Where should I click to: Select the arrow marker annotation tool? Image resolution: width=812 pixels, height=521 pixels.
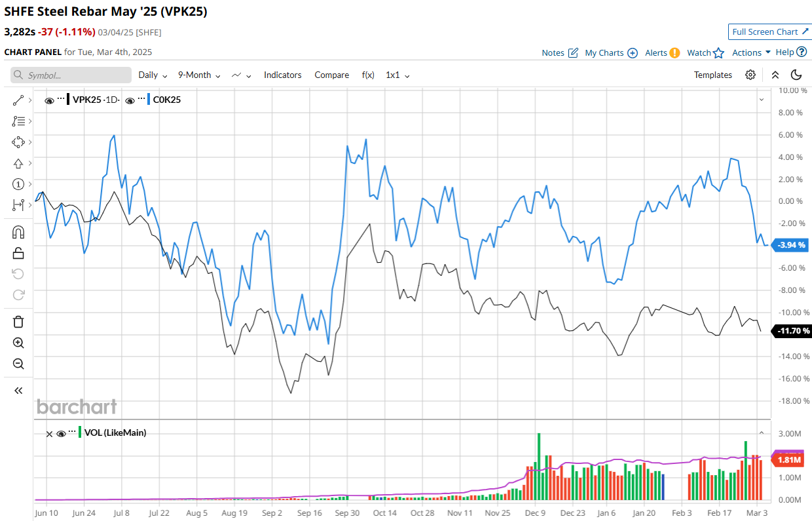[18, 164]
